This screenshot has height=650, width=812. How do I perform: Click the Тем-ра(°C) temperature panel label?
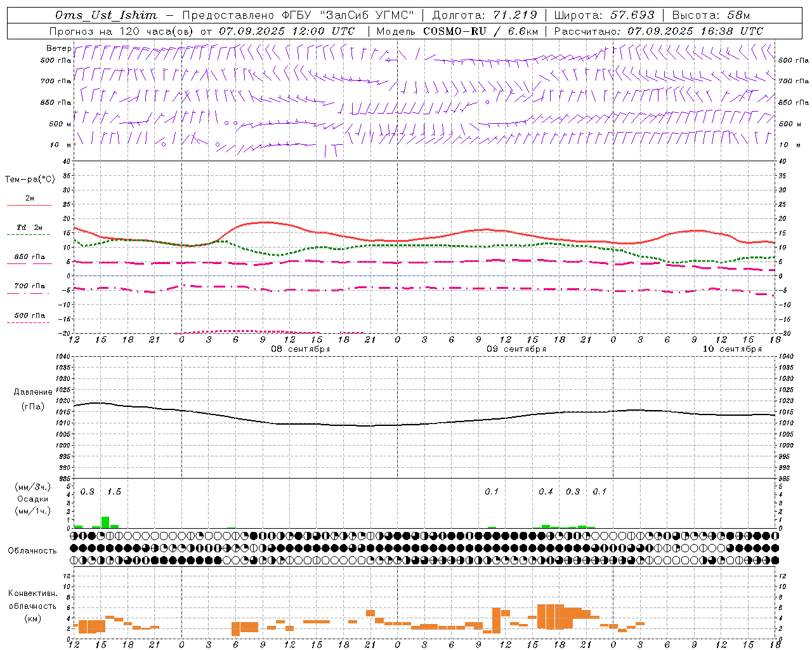pyautogui.click(x=30, y=180)
